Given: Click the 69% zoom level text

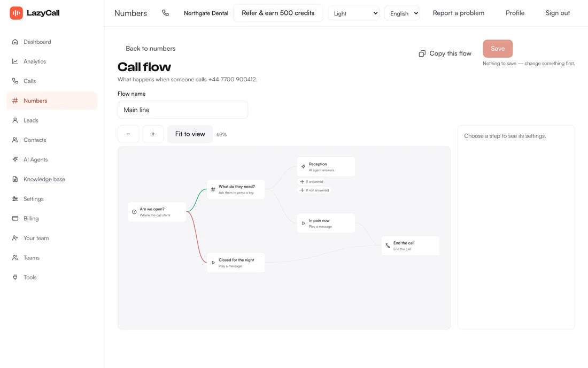Looking at the screenshot, I should point(222,134).
